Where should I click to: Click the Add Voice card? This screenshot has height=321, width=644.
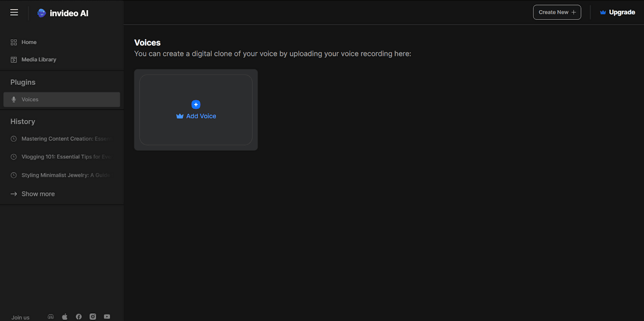(x=195, y=110)
